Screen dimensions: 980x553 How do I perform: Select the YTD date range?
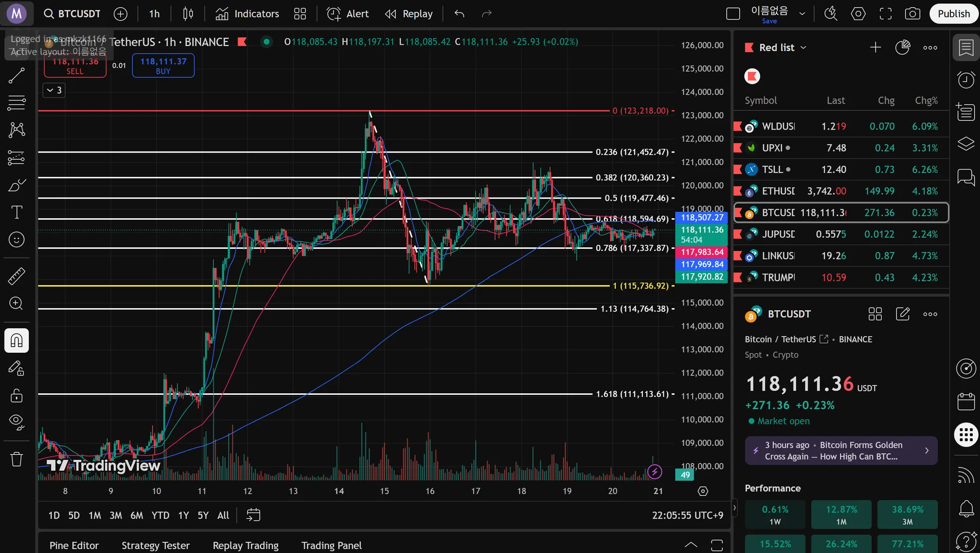pyautogui.click(x=160, y=515)
